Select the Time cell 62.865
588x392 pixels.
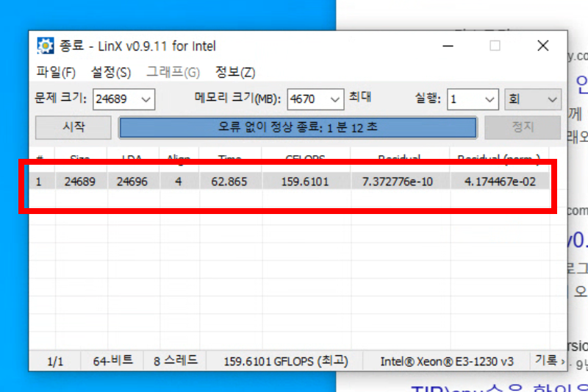point(229,182)
